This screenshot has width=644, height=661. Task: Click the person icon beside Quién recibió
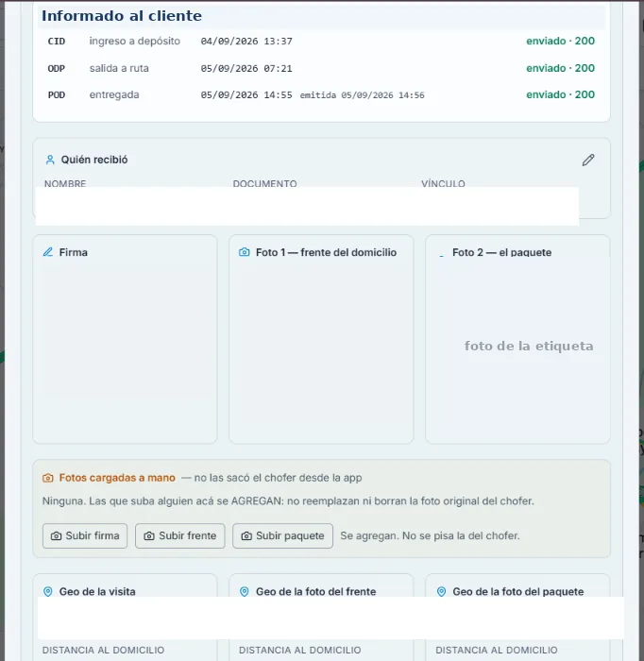[x=50, y=160]
